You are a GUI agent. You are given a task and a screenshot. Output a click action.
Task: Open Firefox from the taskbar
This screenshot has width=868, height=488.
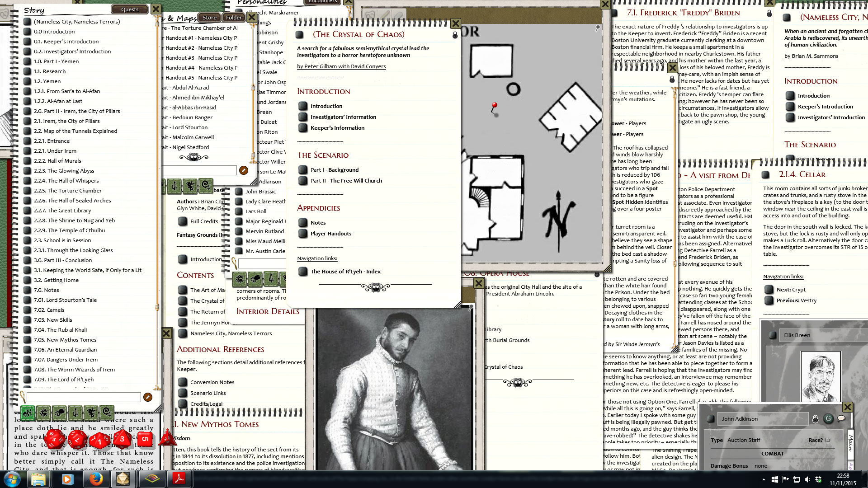(95, 479)
